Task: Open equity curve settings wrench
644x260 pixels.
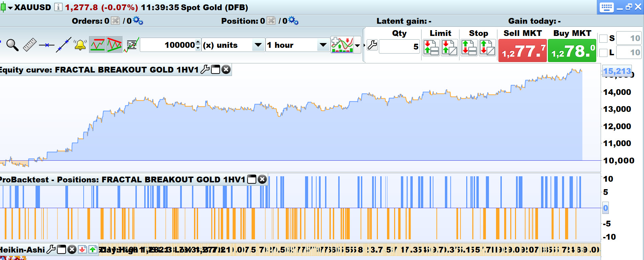Action: [x=205, y=70]
